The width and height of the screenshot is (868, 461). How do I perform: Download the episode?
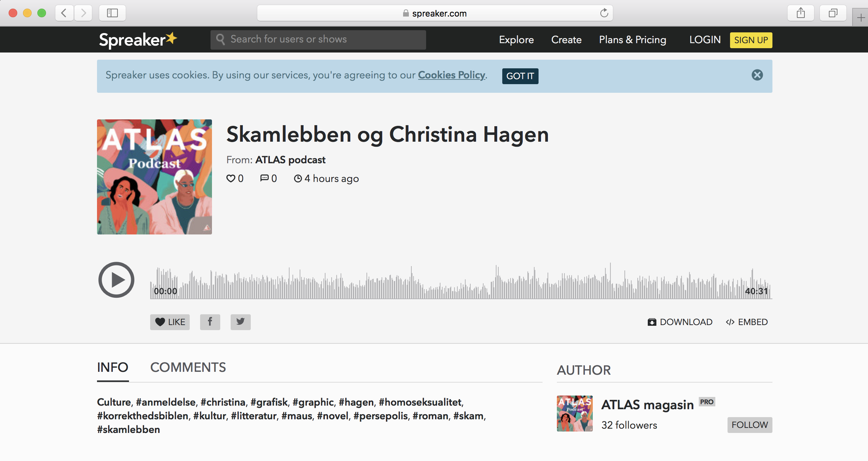(680, 322)
